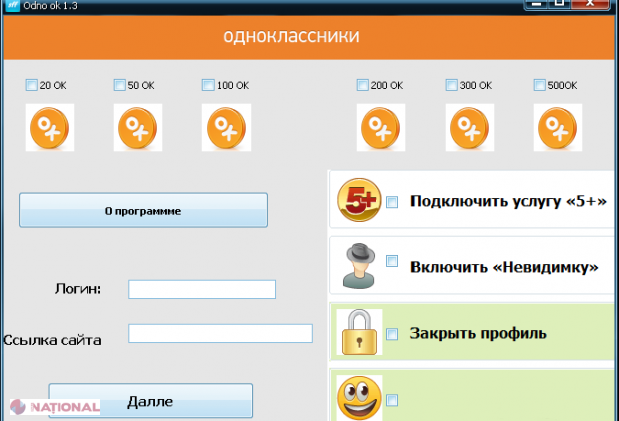619x421 pixels.
Task: Click the red 5+ badge icon
Action: coord(358,200)
